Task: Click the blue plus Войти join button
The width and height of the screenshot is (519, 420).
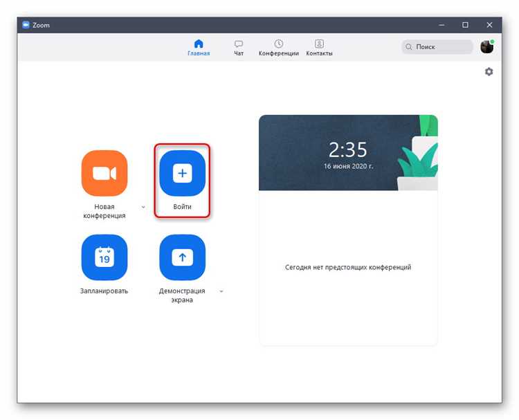Action: click(x=183, y=173)
